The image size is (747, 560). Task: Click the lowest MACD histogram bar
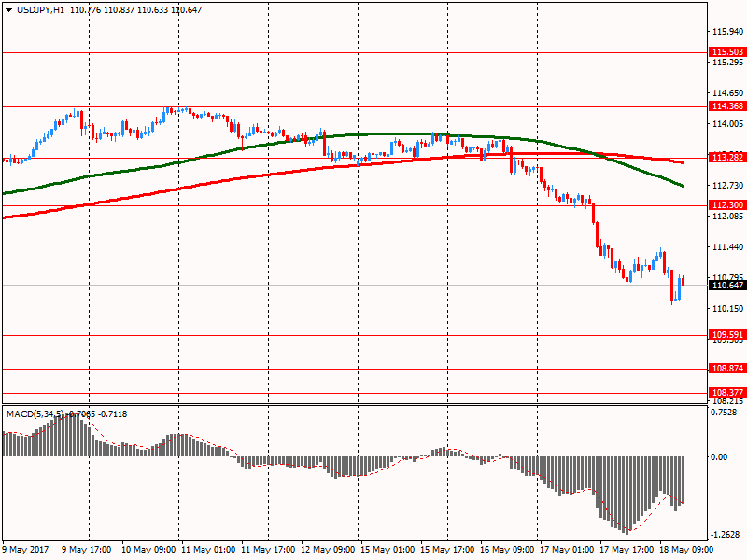coord(627,496)
